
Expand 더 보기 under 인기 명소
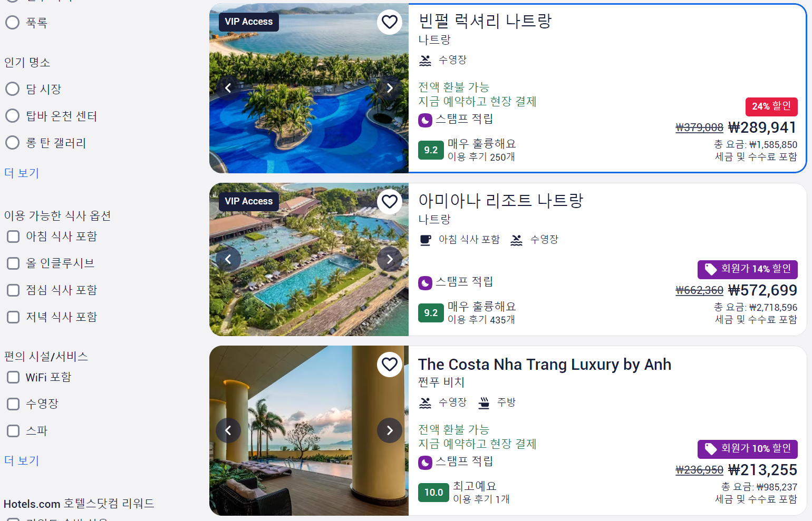(22, 173)
